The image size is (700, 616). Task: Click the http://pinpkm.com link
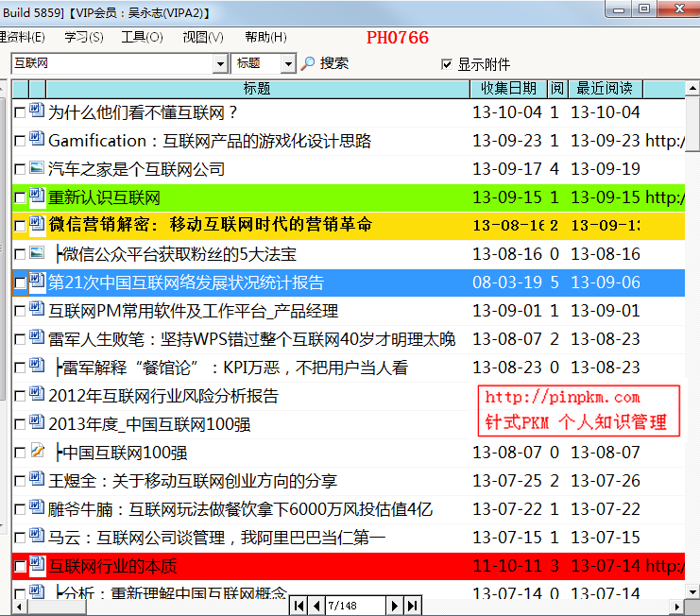pyautogui.click(x=562, y=398)
